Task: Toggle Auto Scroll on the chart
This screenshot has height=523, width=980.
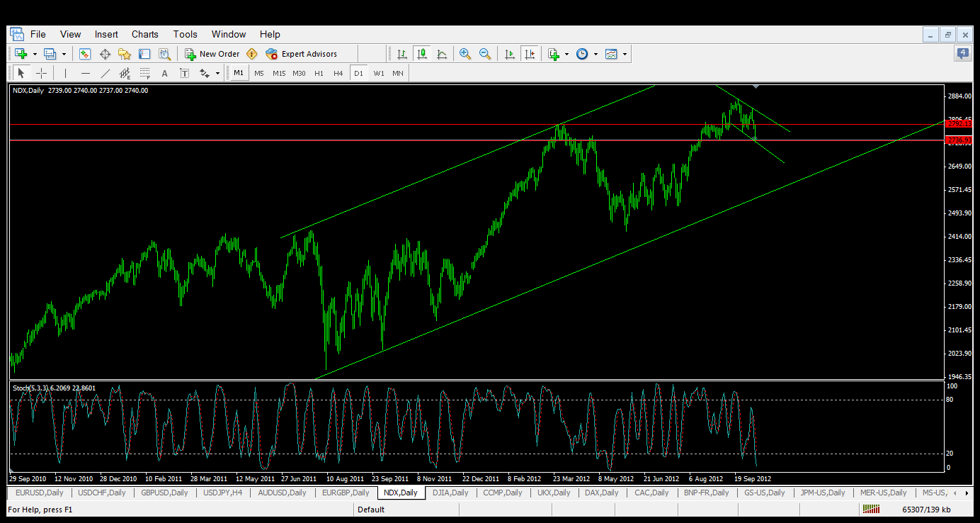Action: [x=509, y=54]
